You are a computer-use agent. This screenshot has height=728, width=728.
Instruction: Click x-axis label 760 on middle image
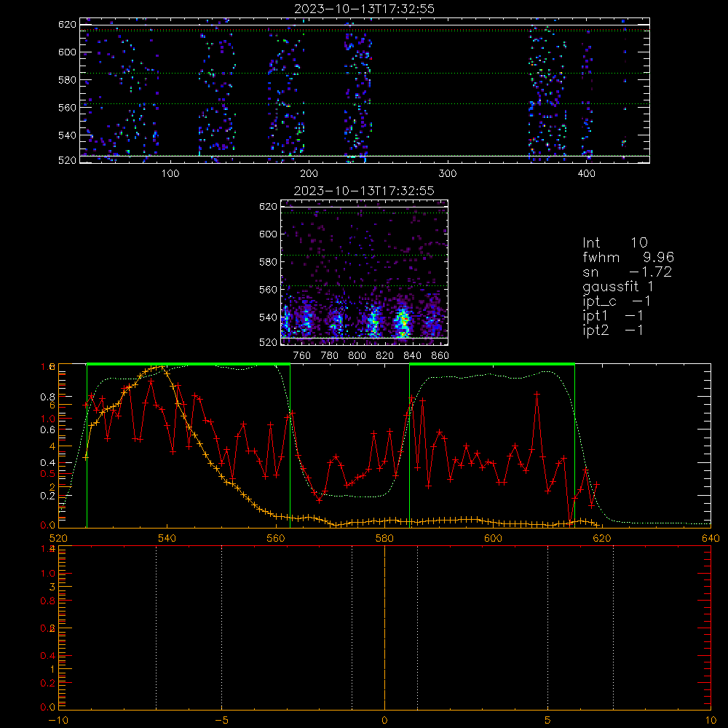pos(302,356)
